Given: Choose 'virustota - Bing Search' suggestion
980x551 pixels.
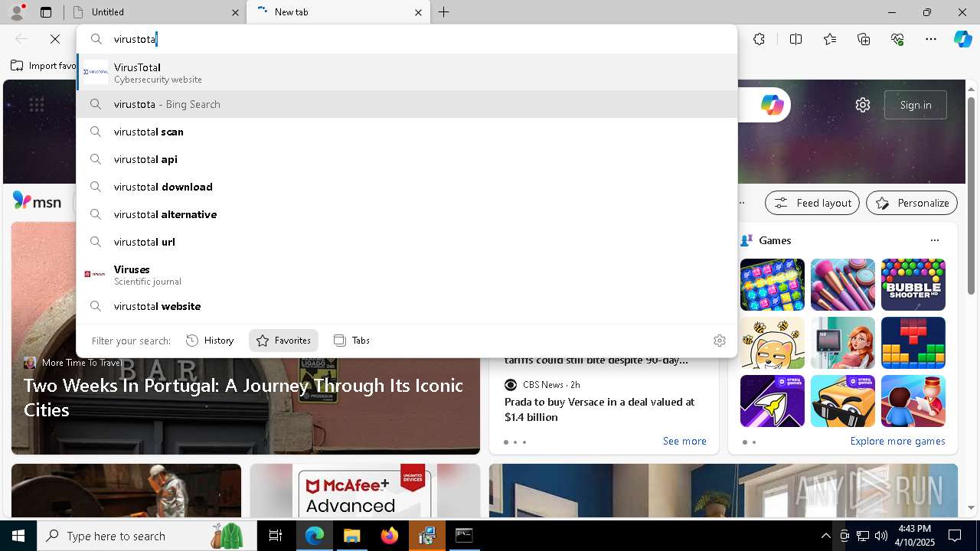Looking at the screenshot, I should pyautogui.click(x=407, y=104).
